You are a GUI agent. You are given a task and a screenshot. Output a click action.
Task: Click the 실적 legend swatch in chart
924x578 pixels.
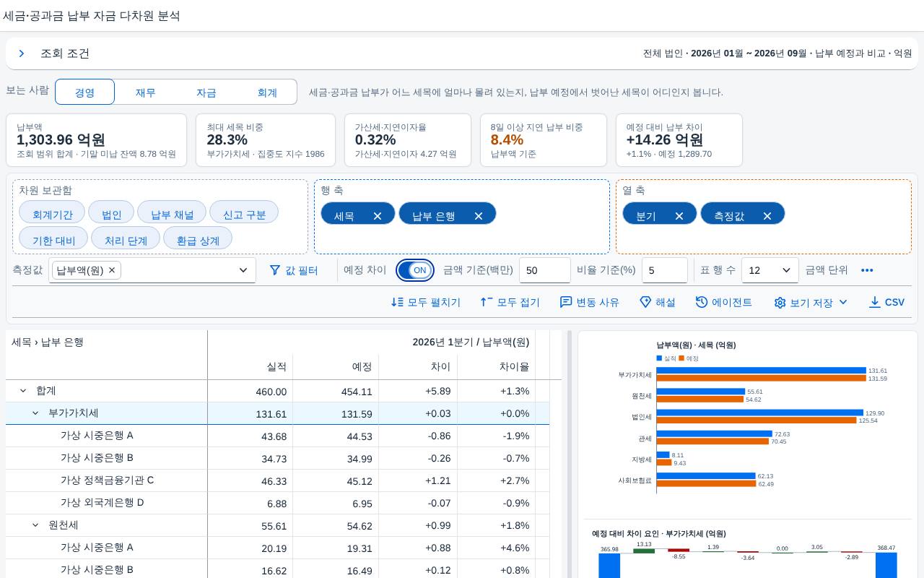coord(659,358)
